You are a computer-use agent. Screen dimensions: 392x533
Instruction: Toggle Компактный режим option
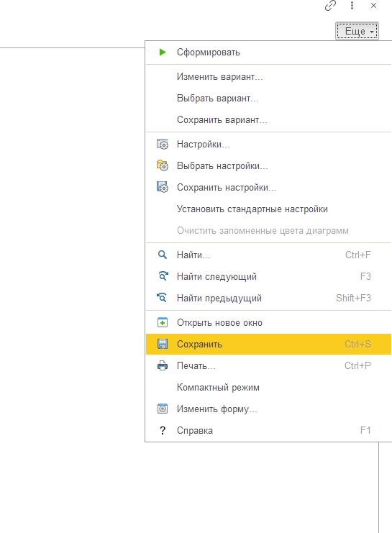click(x=218, y=388)
